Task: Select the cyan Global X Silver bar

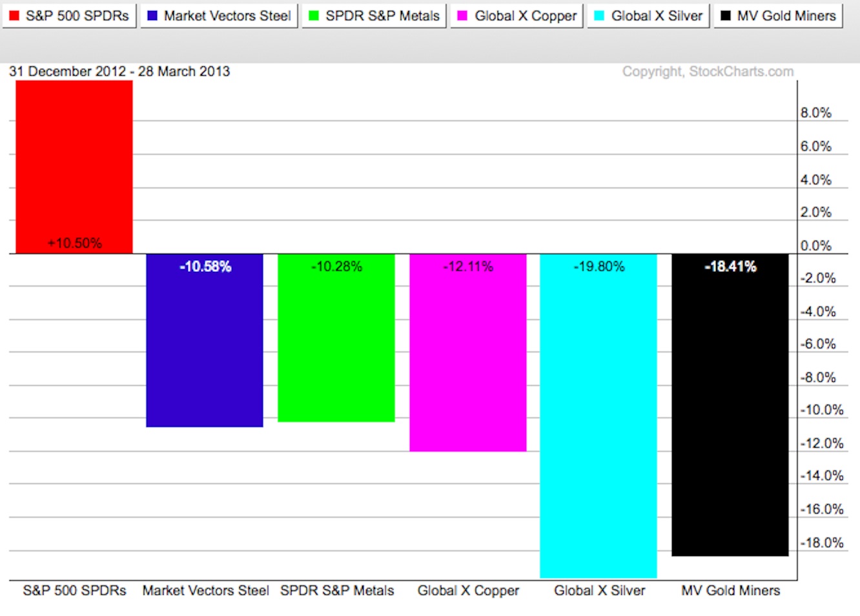Action: point(599,420)
